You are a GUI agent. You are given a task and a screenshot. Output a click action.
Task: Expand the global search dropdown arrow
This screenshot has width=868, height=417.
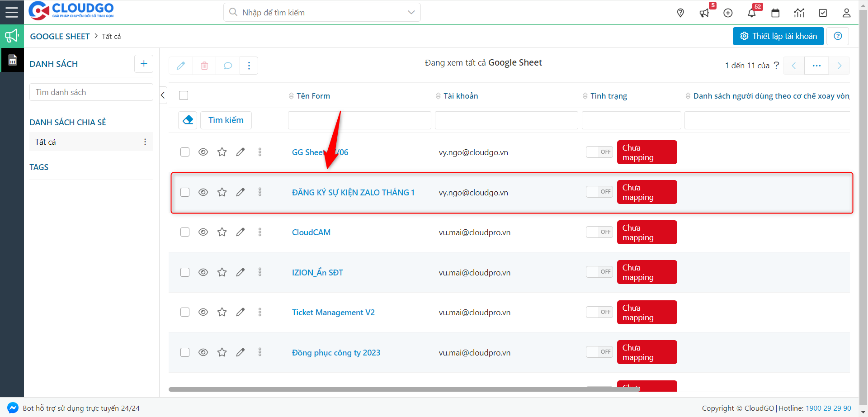click(411, 12)
